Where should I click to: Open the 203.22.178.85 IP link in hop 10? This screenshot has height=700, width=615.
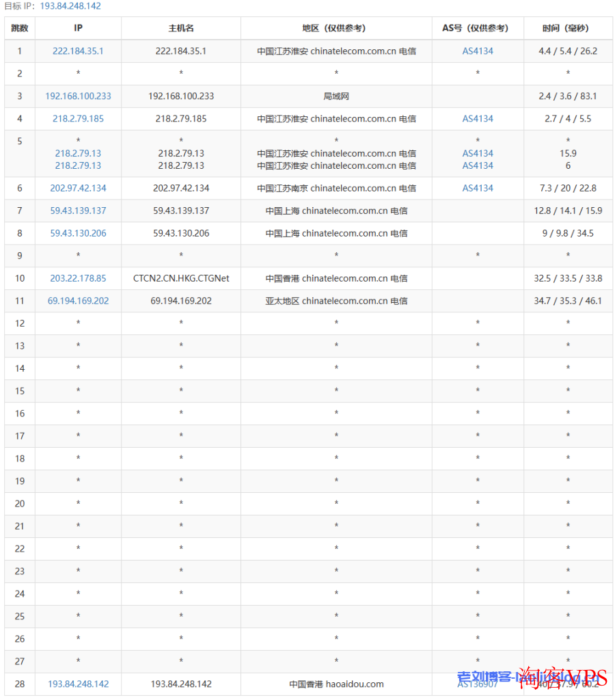tap(78, 278)
